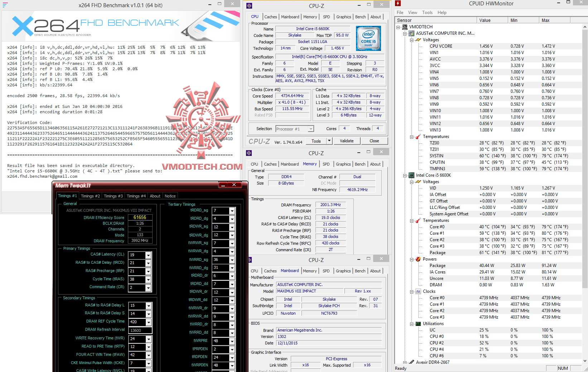Viewport: 588px width, 372px height.
Task: Click the Utilizations icon in HWMonitor tree
Action: pyautogui.click(x=418, y=324)
